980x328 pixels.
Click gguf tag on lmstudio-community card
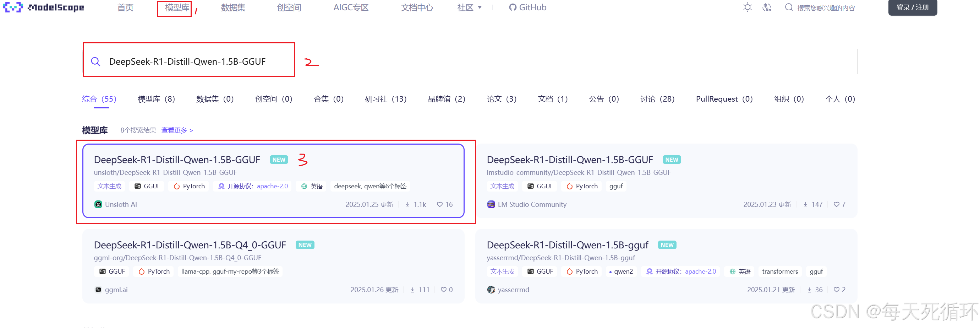click(x=616, y=186)
